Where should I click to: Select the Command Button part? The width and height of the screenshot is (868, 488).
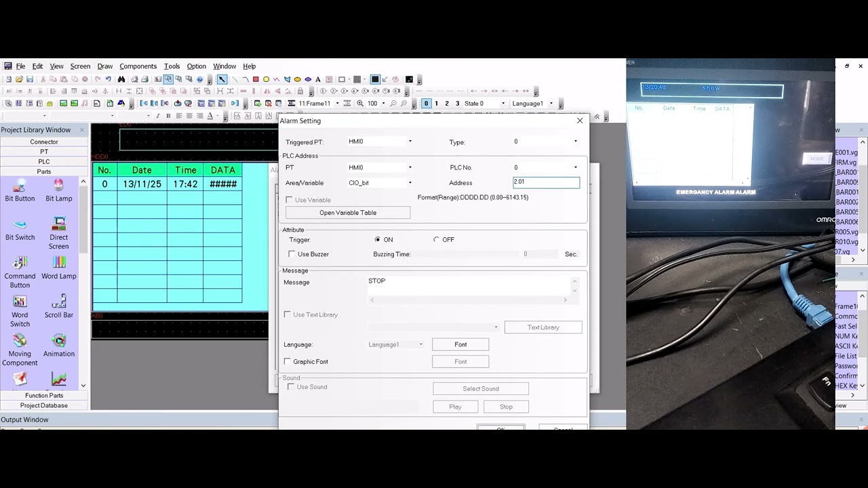point(20,272)
